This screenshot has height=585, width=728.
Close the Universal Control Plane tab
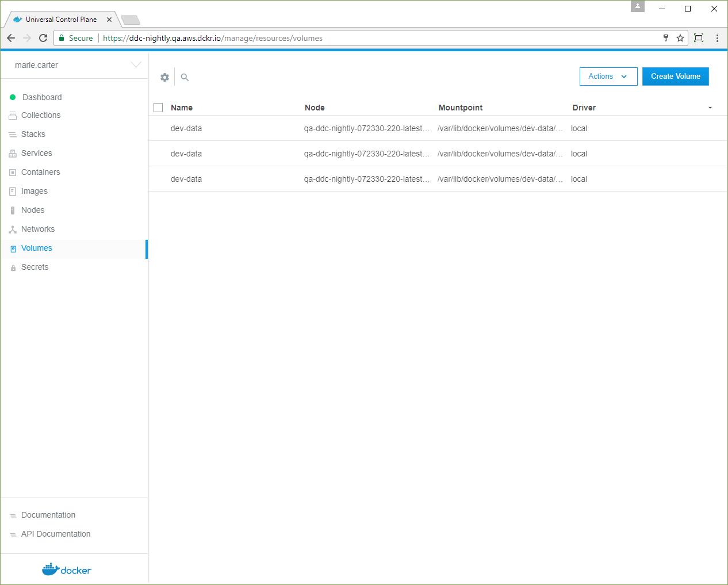point(109,20)
